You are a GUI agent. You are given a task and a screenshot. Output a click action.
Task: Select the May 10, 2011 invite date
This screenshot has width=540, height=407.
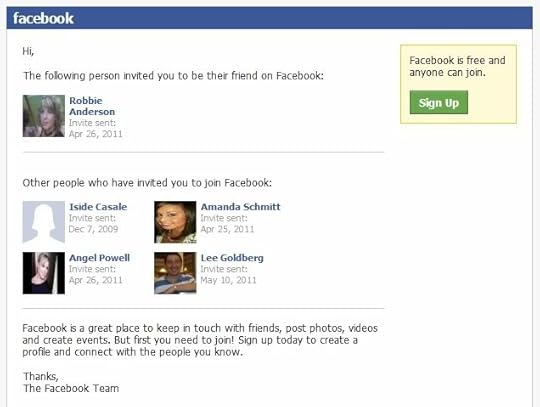pyautogui.click(x=228, y=280)
